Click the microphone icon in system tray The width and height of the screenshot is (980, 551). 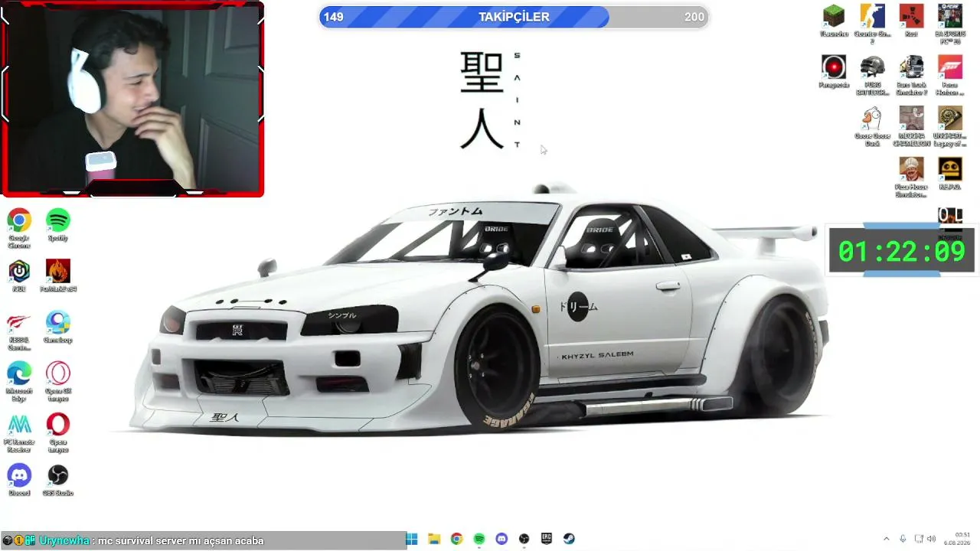(x=903, y=539)
